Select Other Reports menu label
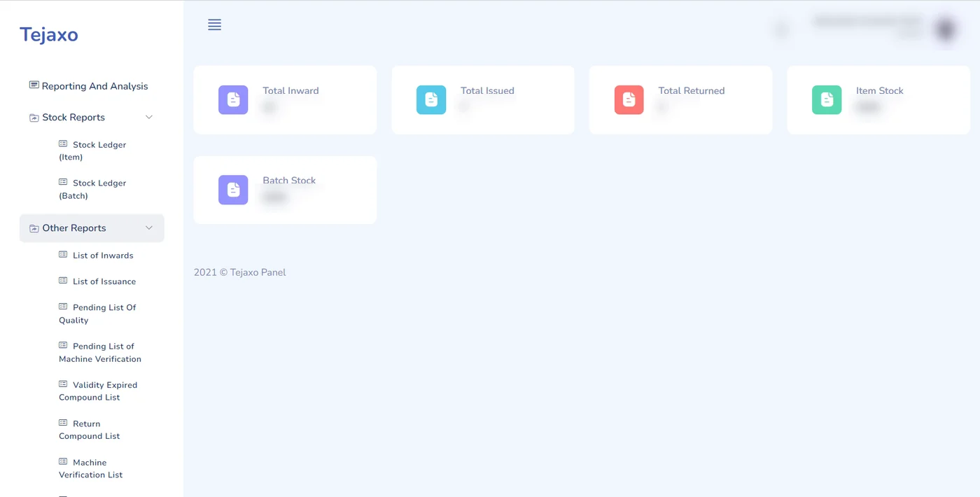Screen dimensions: 980x497 (74, 228)
